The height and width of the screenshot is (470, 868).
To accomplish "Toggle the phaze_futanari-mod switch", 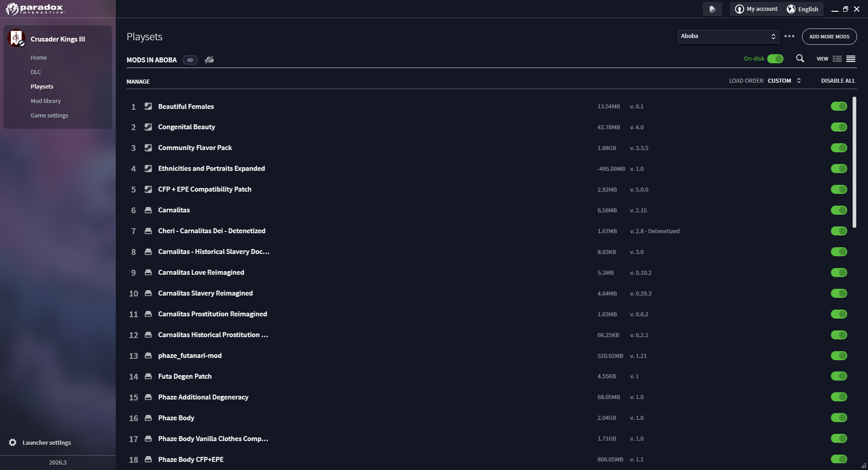I will click(839, 356).
